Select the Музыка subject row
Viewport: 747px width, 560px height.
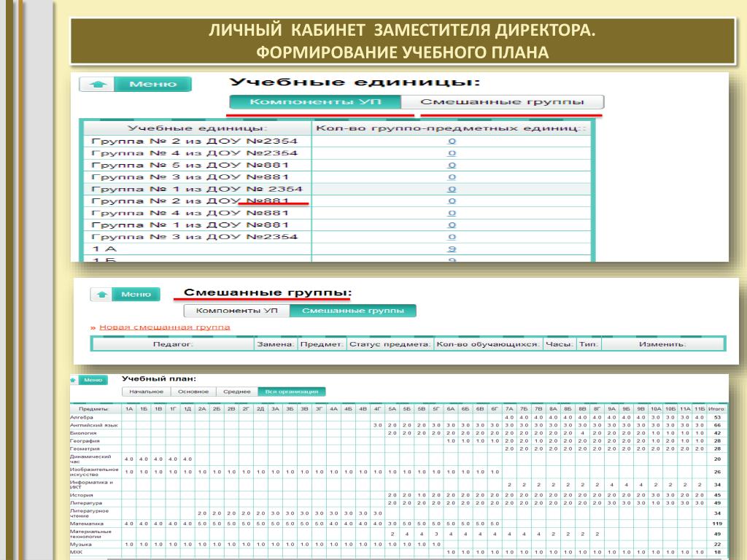tap(399, 544)
